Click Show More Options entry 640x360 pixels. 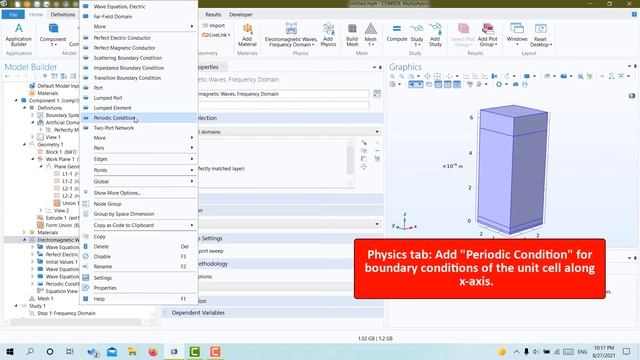(139, 193)
